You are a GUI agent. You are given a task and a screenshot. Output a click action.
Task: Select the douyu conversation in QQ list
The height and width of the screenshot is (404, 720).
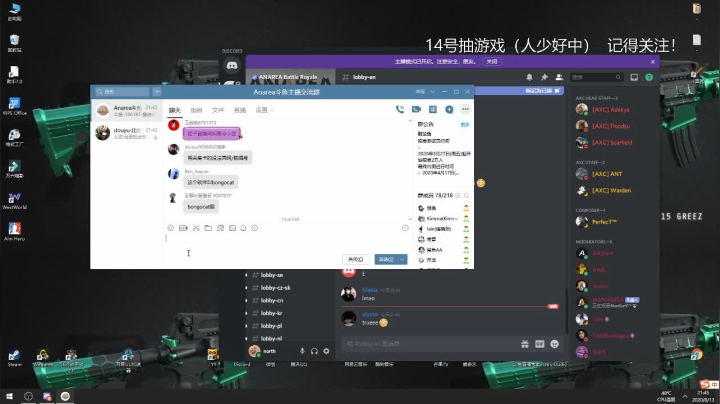(126, 133)
